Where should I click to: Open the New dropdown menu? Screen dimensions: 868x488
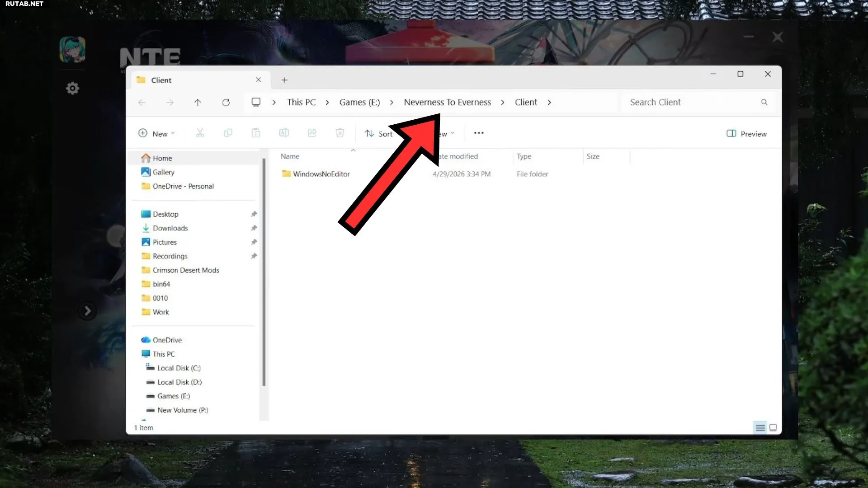[156, 133]
